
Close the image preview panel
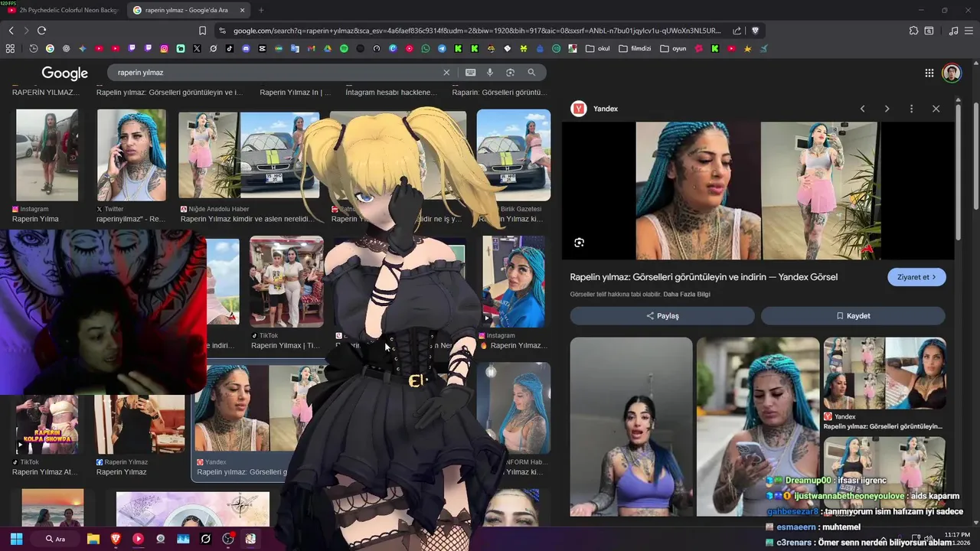tap(936, 109)
